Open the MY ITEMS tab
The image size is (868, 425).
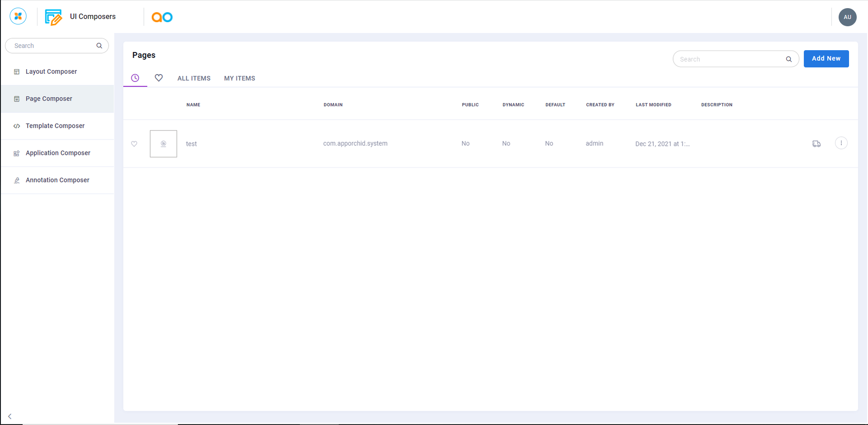pyautogui.click(x=240, y=78)
